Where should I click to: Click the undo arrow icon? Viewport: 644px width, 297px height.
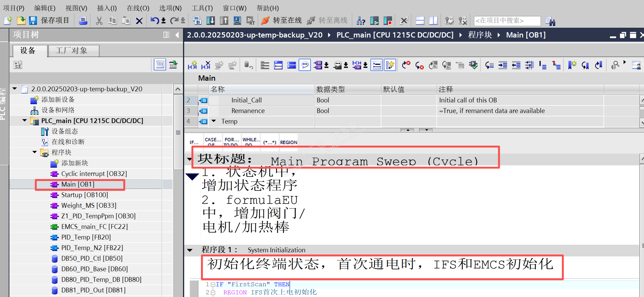[x=154, y=21]
